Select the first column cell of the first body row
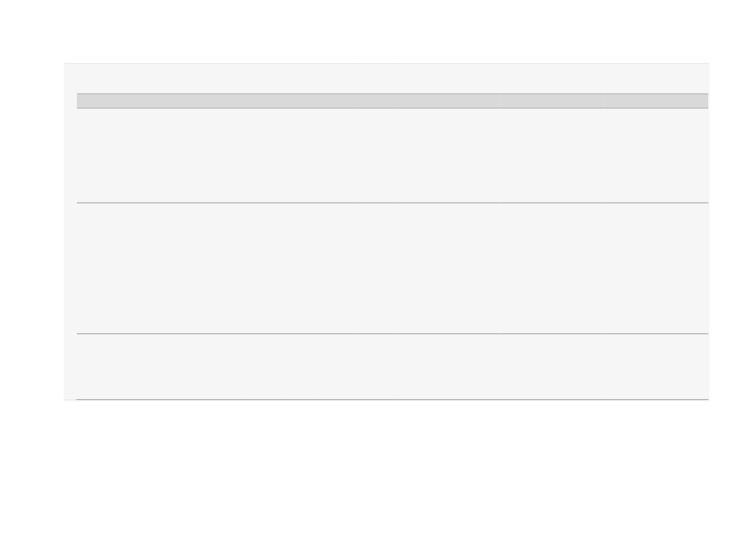756x534 pixels. (218, 156)
